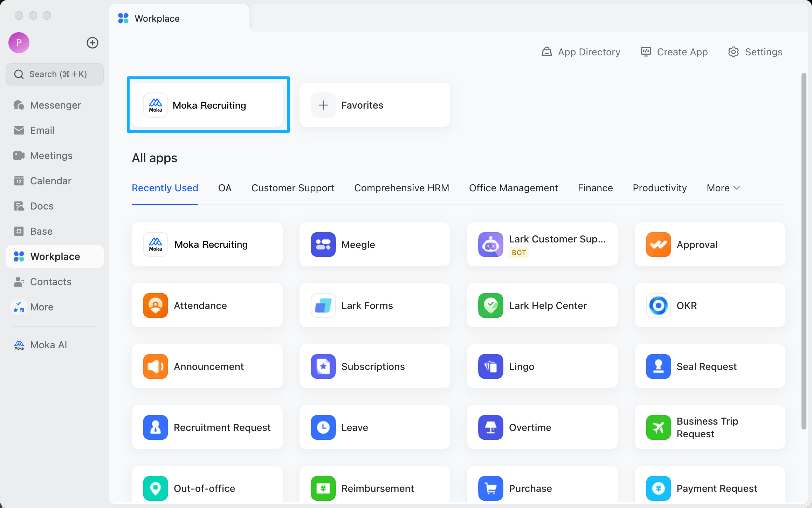Open Contacts from the sidebar
Viewport: 812px width, 508px height.
pos(55,282)
